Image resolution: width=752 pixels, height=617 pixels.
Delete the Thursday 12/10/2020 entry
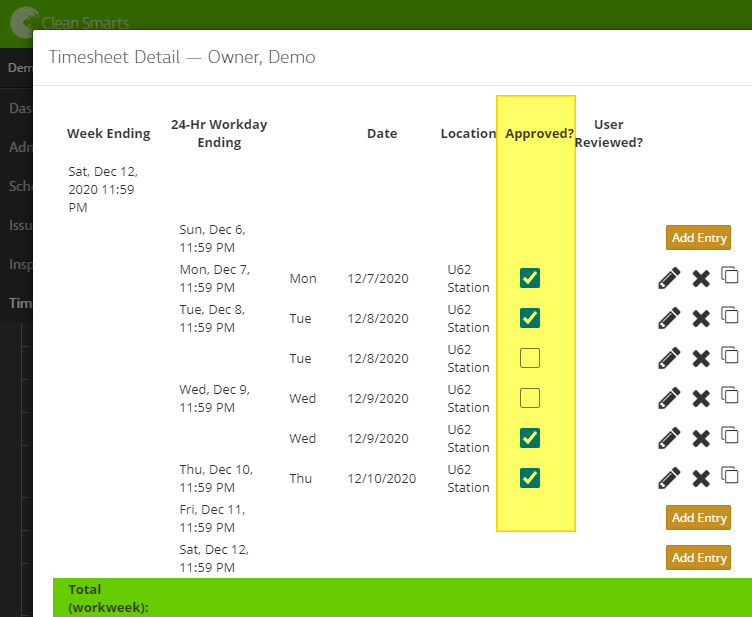tap(701, 478)
